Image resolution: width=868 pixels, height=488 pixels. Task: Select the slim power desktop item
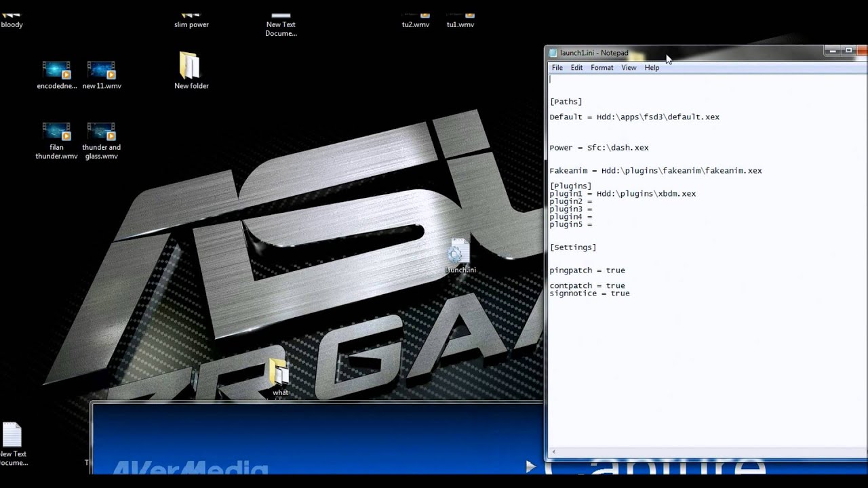[191, 19]
